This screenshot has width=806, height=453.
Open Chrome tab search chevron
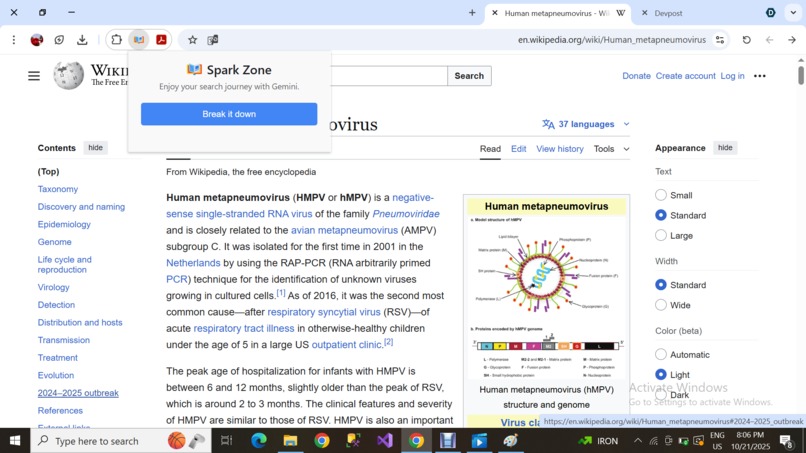click(x=793, y=13)
